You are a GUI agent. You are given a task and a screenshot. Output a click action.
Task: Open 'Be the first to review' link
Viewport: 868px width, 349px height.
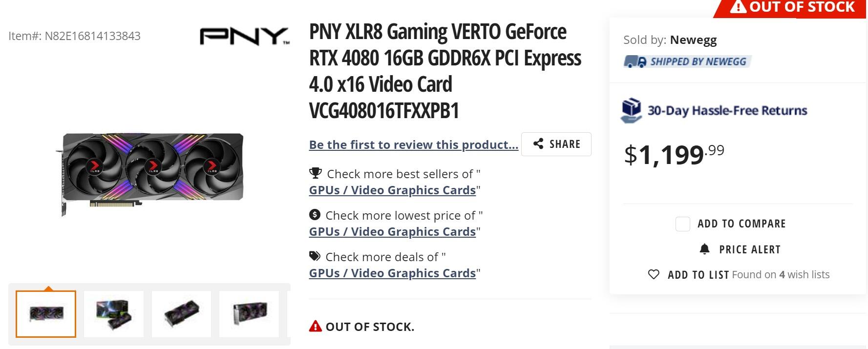[x=413, y=145]
